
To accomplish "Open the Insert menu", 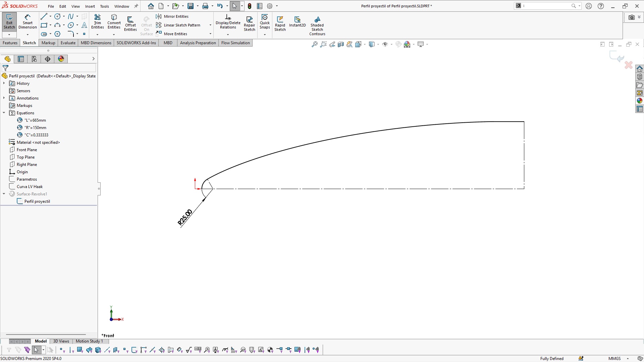I will pyautogui.click(x=90, y=6).
